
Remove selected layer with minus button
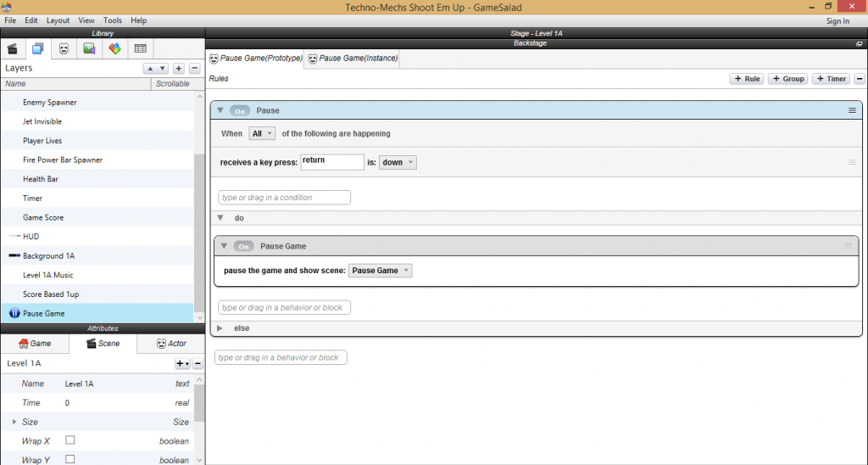point(194,69)
